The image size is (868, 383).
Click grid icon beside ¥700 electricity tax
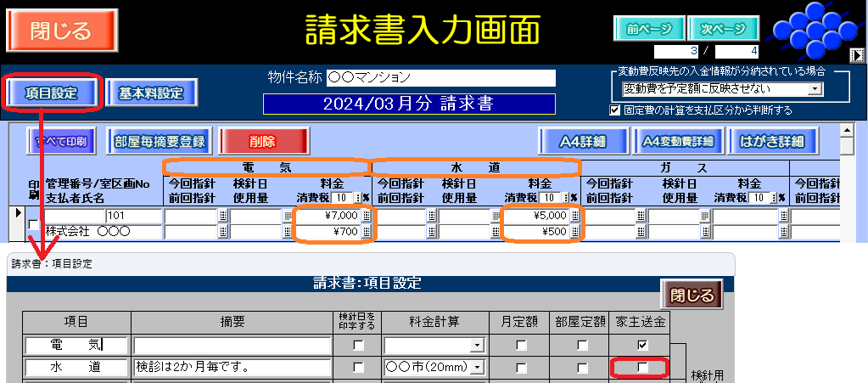pos(367,231)
